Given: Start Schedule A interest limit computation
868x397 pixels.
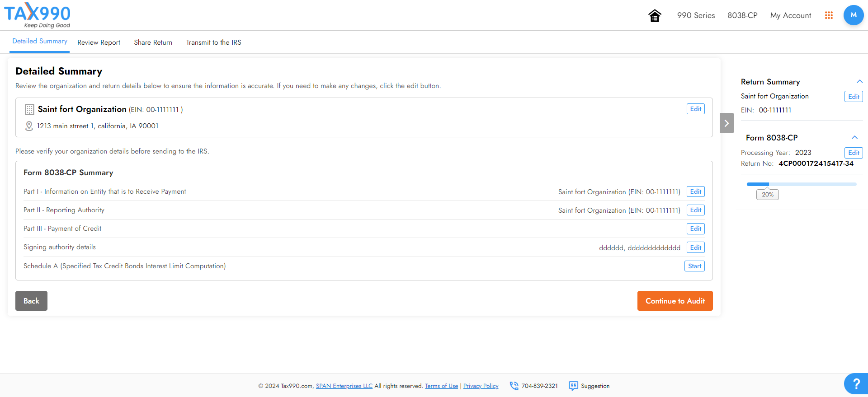Looking at the screenshot, I should [694, 266].
